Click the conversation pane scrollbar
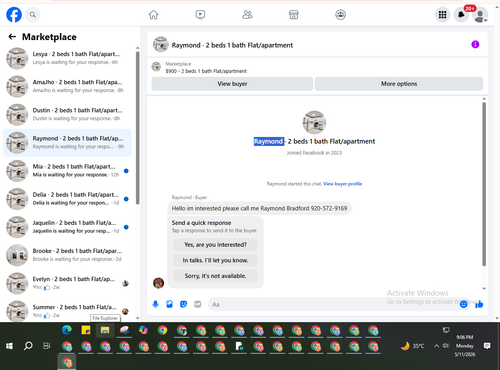The height and width of the screenshot is (370, 500). [x=484, y=184]
